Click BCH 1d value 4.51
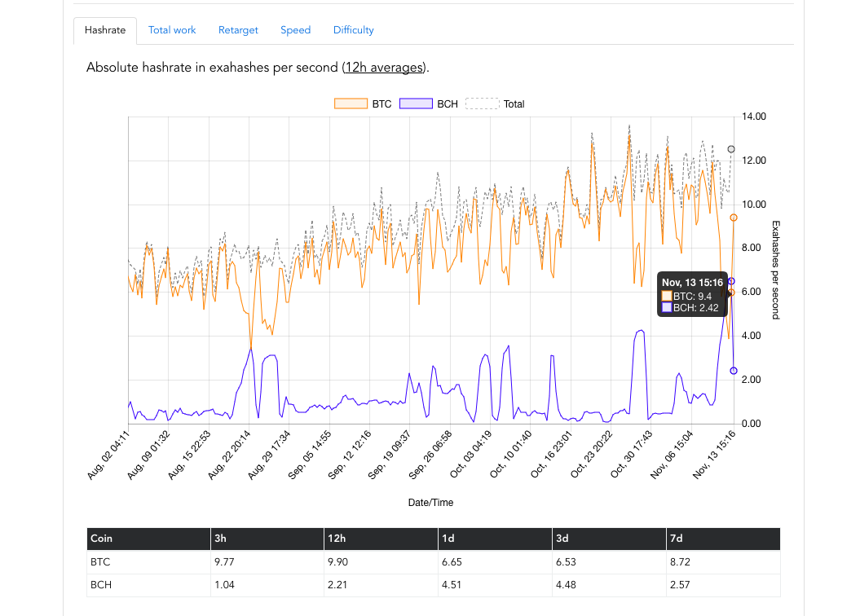Screen dimensions: 860x616 pos(452,585)
